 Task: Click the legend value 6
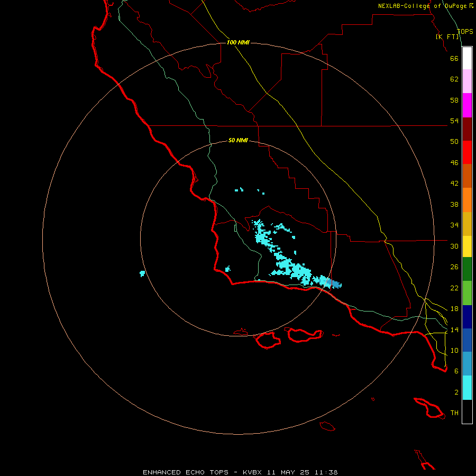point(456,371)
